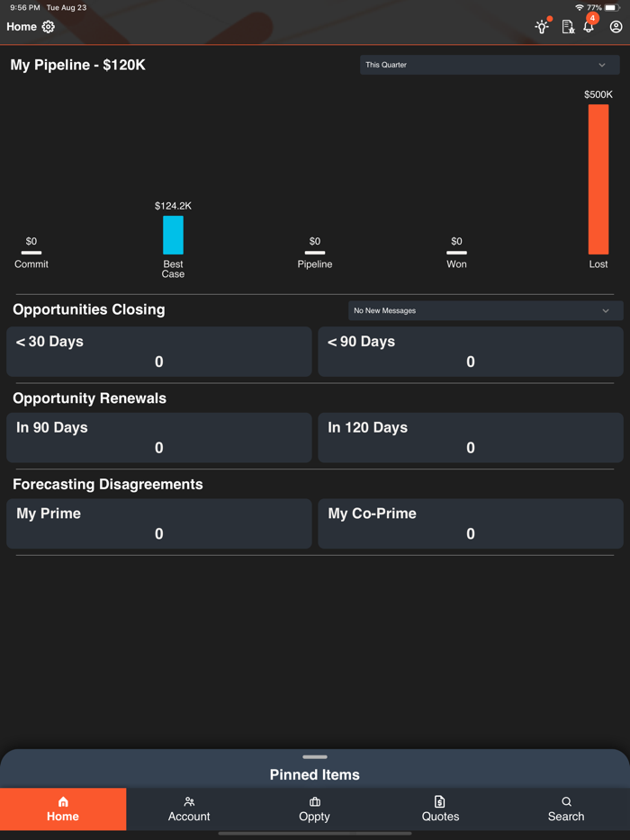Open the insights lightbulb panel
This screenshot has width=630, height=840.
[542, 27]
